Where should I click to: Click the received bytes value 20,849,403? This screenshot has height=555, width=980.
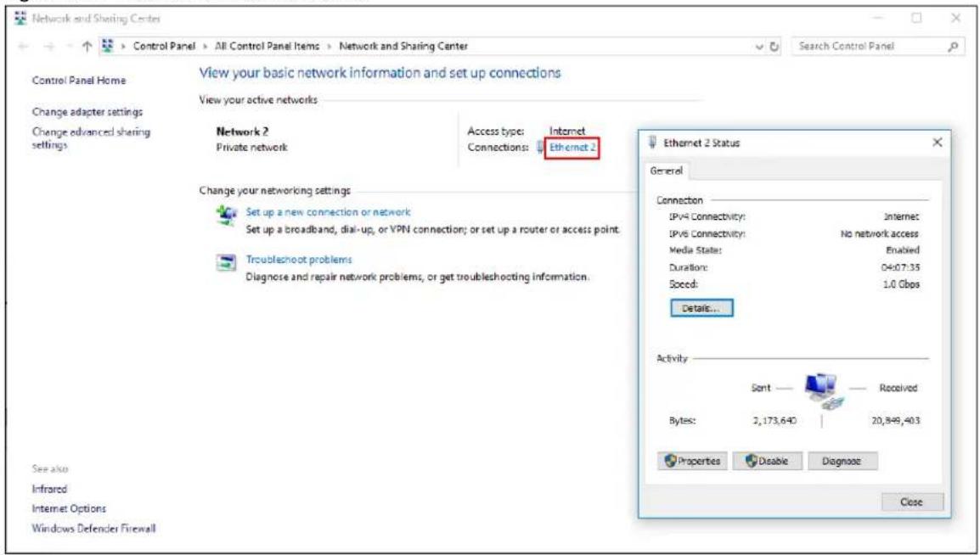point(896,421)
